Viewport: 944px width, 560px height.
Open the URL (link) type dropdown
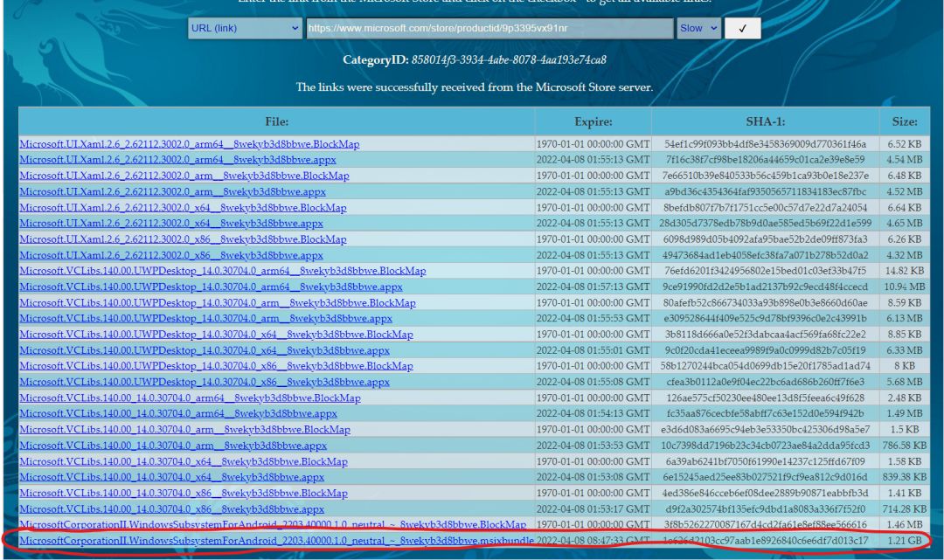point(245,28)
